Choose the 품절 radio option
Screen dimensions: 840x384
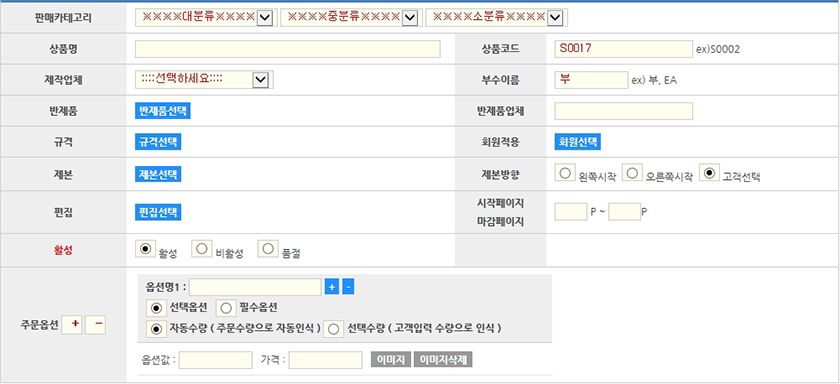[268, 249]
